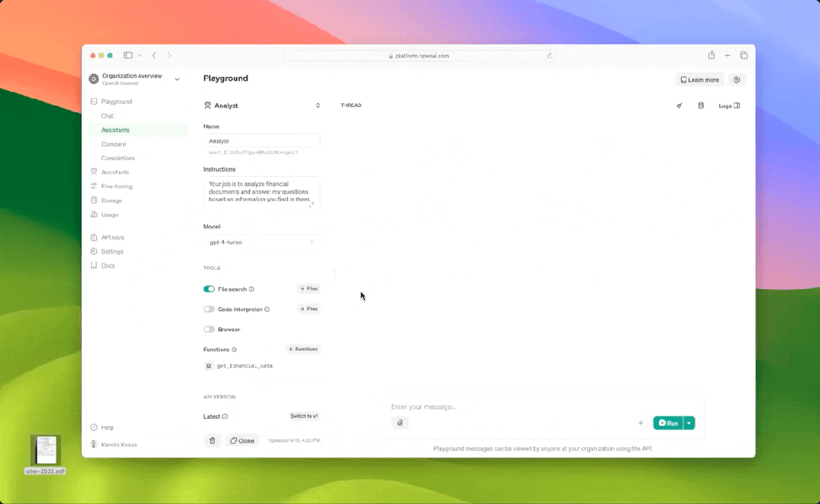Screen dimensions: 820x504
Task: Open the Learn more button
Action: point(700,80)
